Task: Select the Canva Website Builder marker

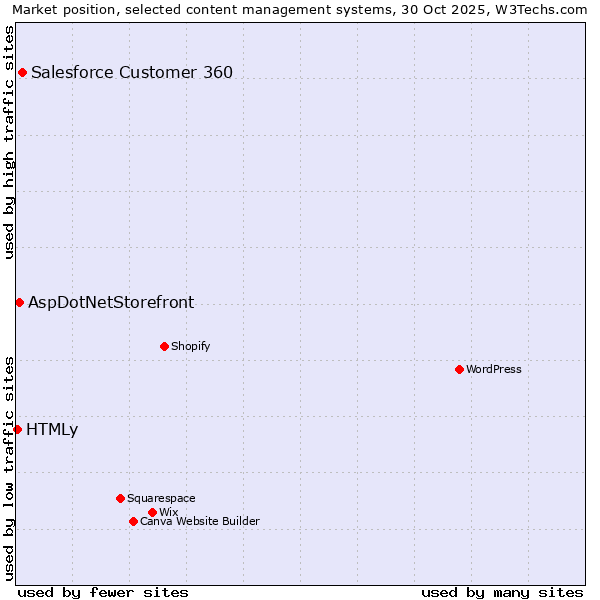Action: point(133,521)
